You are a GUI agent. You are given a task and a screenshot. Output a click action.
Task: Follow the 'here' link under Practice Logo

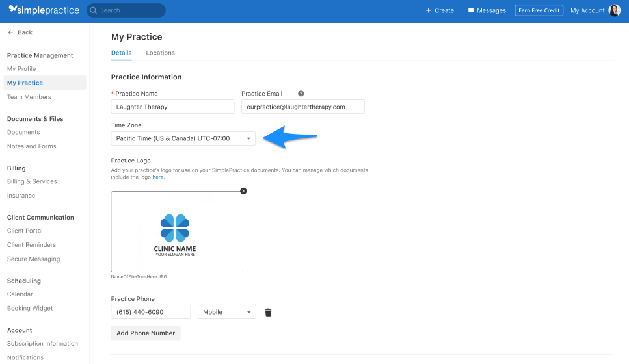click(x=157, y=177)
